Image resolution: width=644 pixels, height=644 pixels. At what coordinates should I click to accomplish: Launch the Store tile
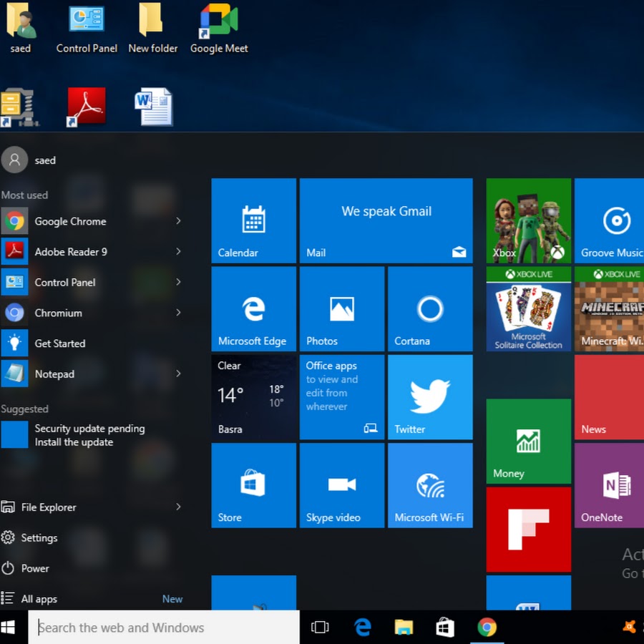point(253,485)
